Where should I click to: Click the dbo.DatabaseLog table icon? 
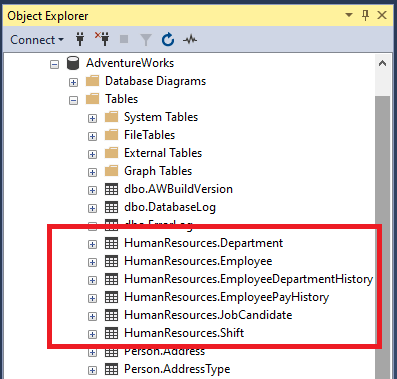click(111, 207)
